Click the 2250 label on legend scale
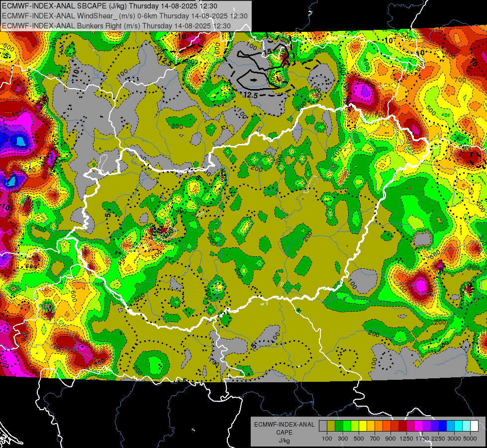487x448 pixels. pyautogui.click(x=438, y=439)
